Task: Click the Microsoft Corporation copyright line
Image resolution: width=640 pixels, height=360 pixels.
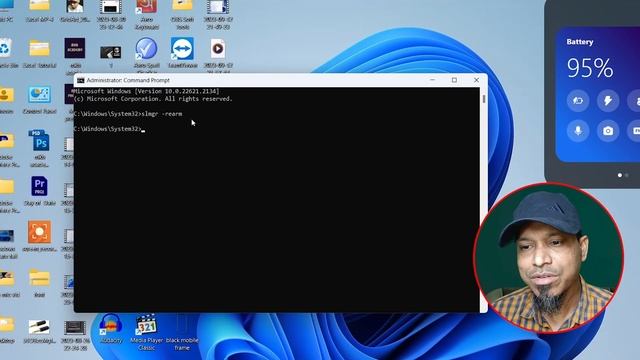Action: [153, 99]
